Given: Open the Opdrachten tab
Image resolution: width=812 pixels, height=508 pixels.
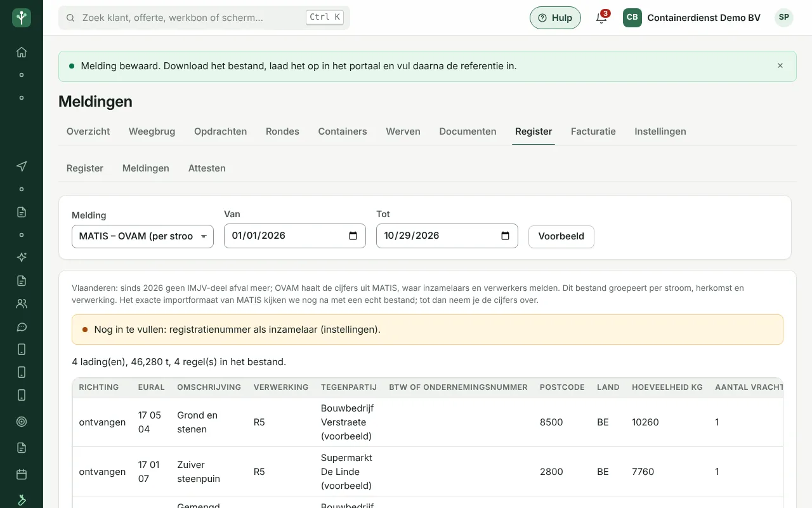Looking at the screenshot, I should tap(221, 131).
